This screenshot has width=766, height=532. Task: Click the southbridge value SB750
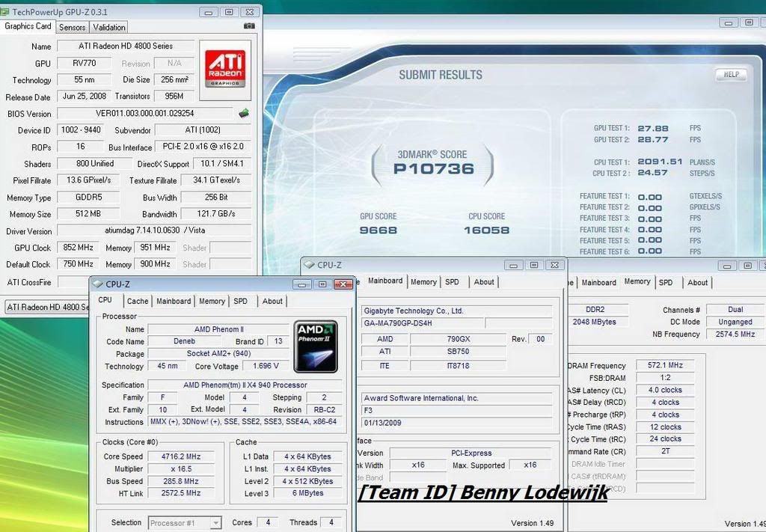point(459,351)
